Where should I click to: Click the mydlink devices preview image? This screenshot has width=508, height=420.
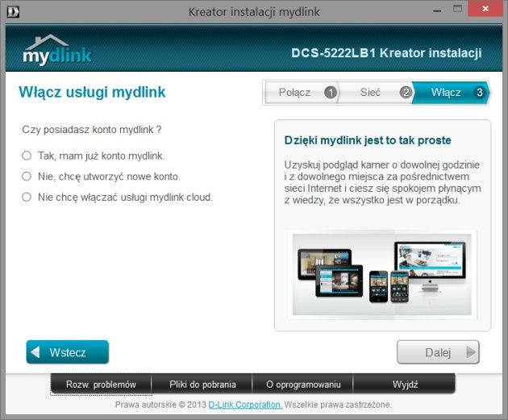click(382, 274)
